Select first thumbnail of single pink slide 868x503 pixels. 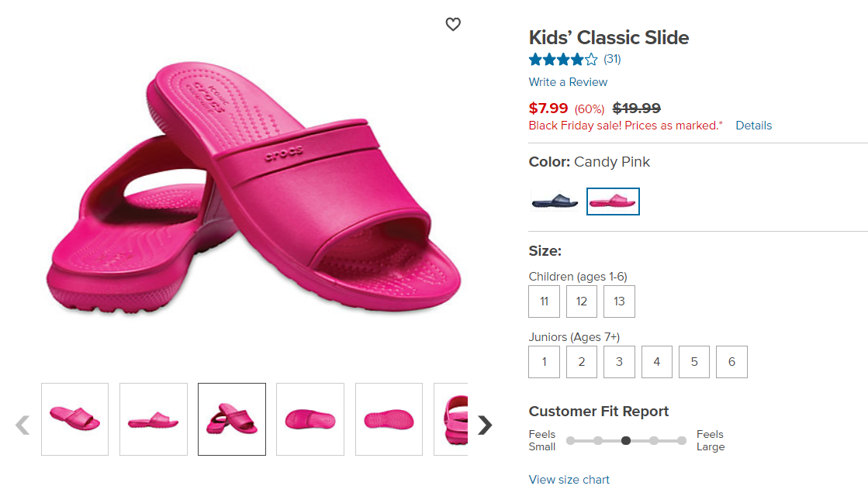pyautogui.click(x=74, y=419)
